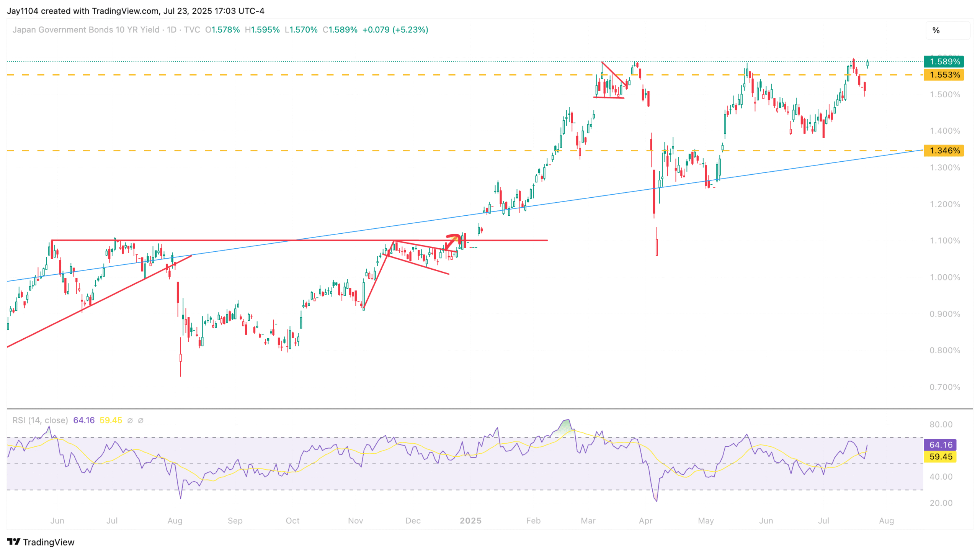Click the H1.595% high value in the legend
The width and height of the screenshot is (980, 554).
coord(264,30)
